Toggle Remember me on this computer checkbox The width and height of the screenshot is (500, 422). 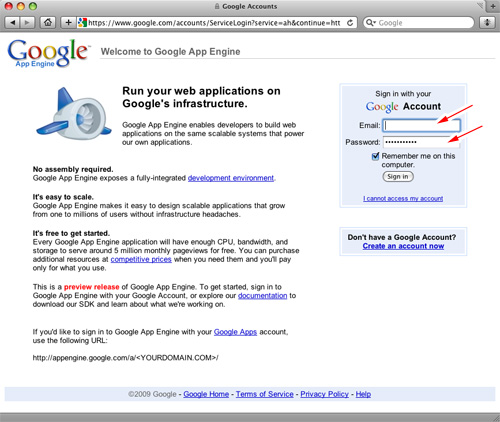pos(376,156)
